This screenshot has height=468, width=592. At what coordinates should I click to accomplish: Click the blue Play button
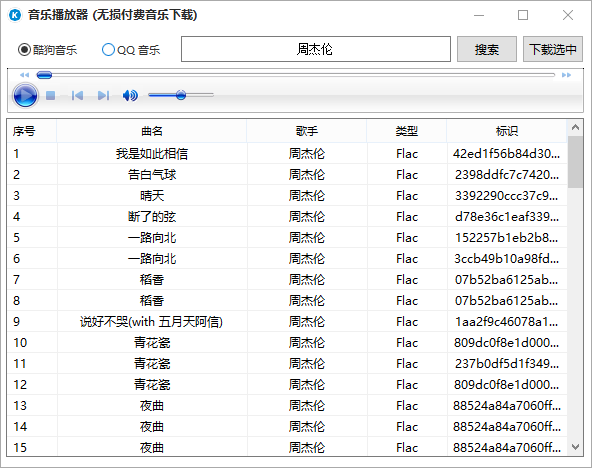[25, 95]
